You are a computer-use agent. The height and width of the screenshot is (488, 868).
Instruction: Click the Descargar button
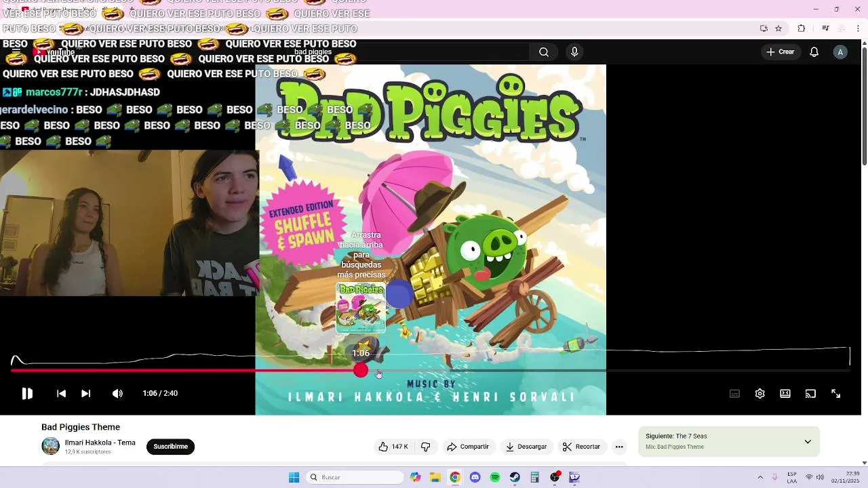coord(526,447)
